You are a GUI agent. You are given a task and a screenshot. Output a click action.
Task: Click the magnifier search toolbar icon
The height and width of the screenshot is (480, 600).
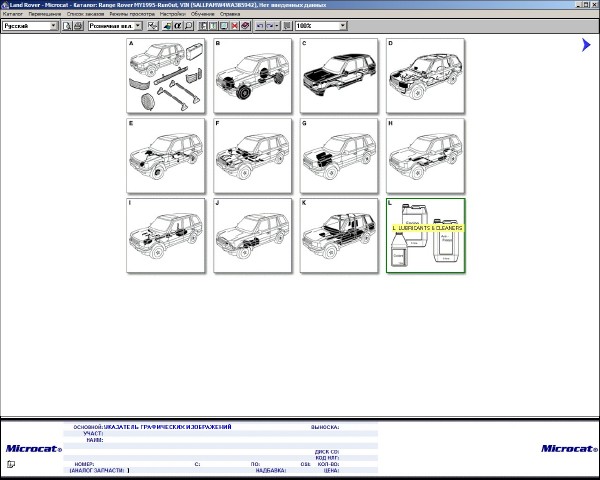pyautogui.click(x=189, y=26)
